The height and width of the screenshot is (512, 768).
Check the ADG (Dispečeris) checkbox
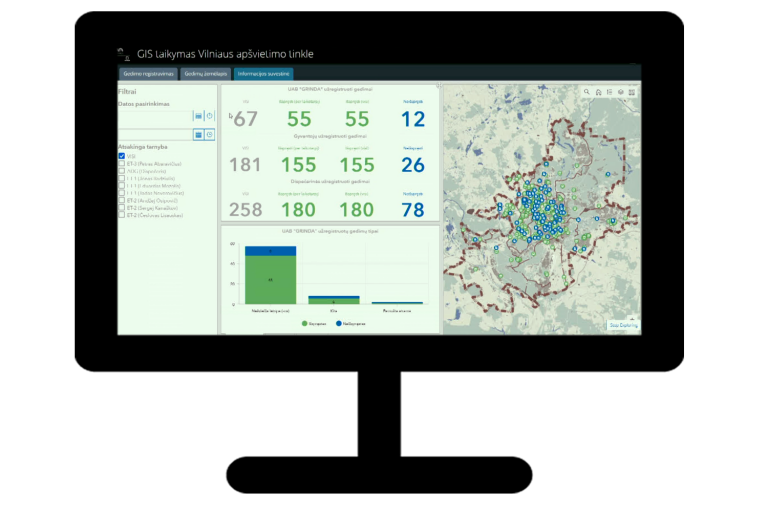pyautogui.click(x=122, y=171)
